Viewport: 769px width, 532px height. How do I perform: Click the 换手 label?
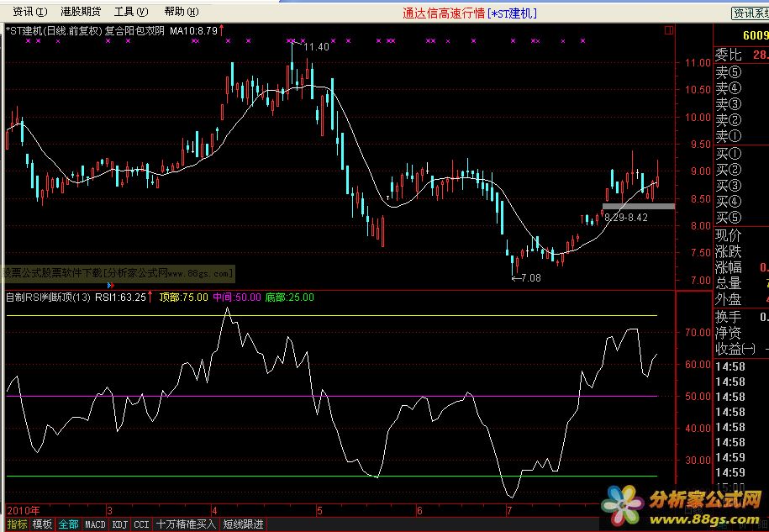pyautogui.click(x=729, y=317)
